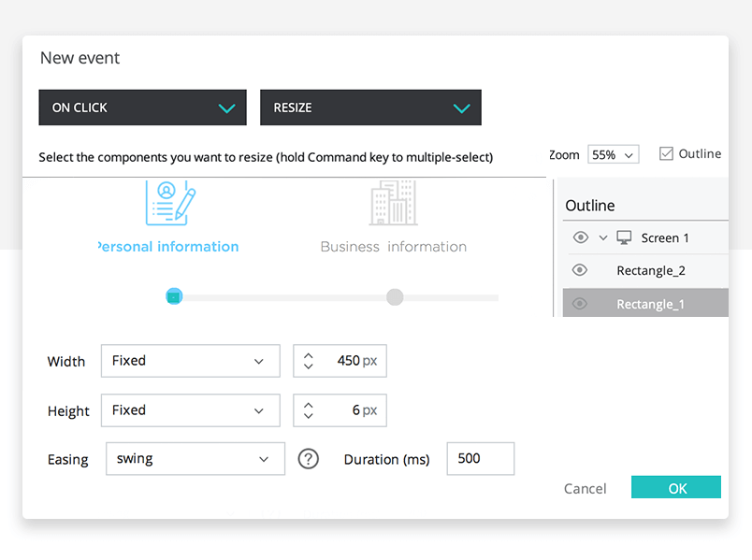This screenshot has width=752, height=560.
Task: Click the easing help question mark icon
Action: pos(309,459)
